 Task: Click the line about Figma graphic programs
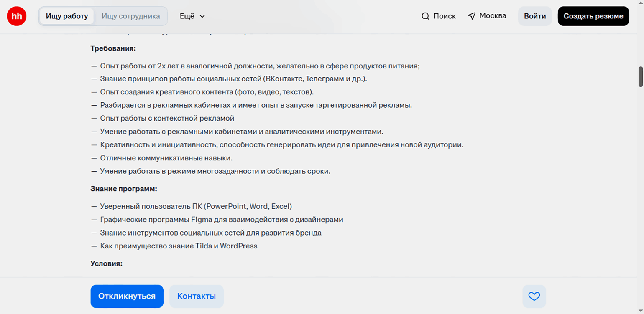(x=222, y=220)
